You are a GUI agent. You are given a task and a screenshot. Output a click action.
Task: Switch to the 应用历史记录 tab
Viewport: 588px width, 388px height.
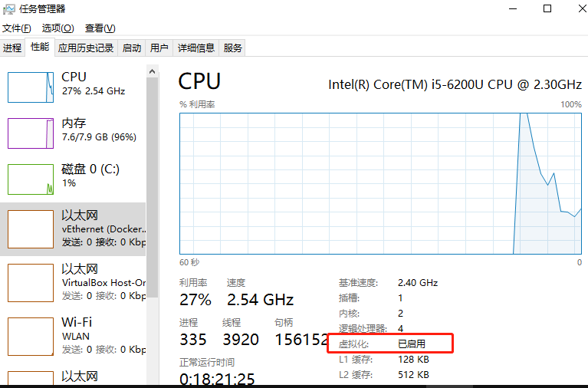pyautogui.click(x=86, y=48)
